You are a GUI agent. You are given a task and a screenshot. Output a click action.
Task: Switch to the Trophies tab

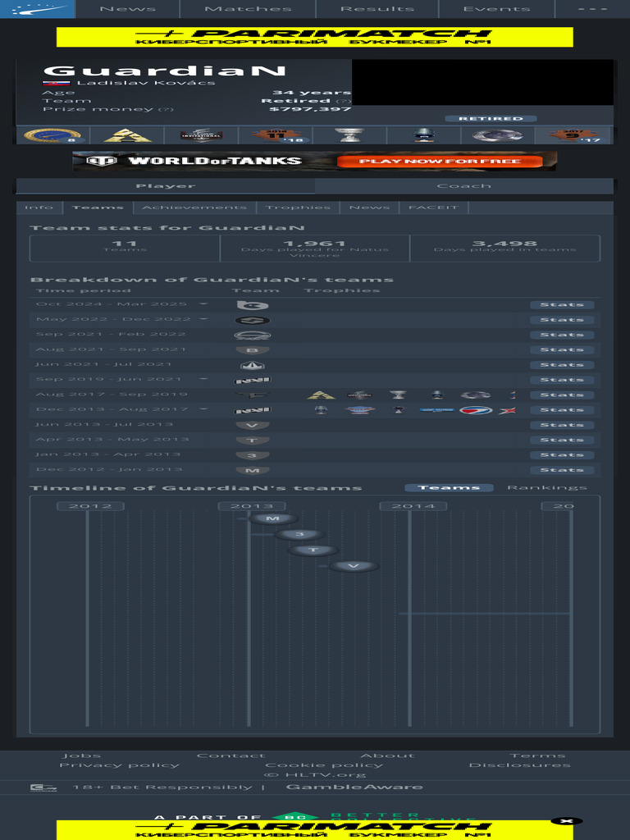coord(298,208)
